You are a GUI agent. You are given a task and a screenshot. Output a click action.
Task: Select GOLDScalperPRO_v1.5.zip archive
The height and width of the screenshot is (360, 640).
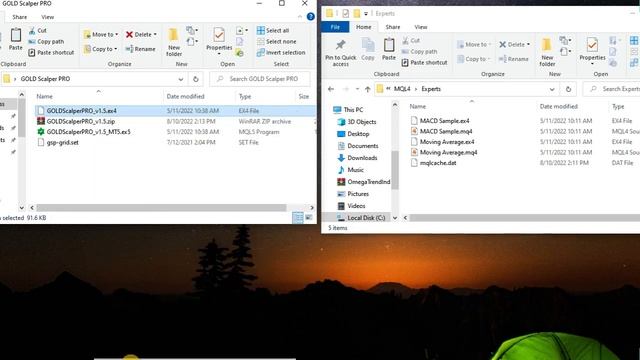click(x=176, y=122)
